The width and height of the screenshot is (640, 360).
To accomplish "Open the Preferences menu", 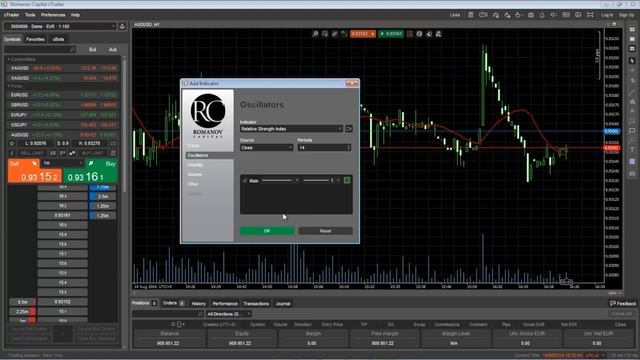I will tap(53, 15).
